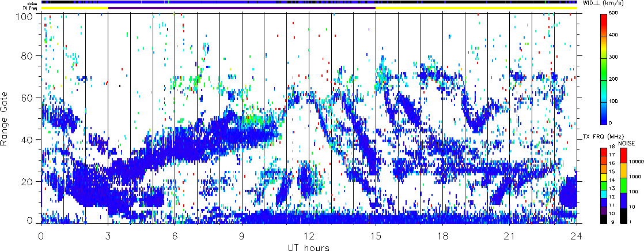Click the purple segment of the TX Freq strip
644x251 pixels.
(242, 8)
